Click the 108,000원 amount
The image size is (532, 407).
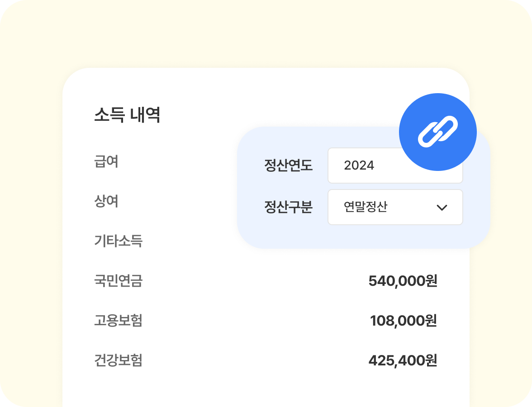(403, 321)
